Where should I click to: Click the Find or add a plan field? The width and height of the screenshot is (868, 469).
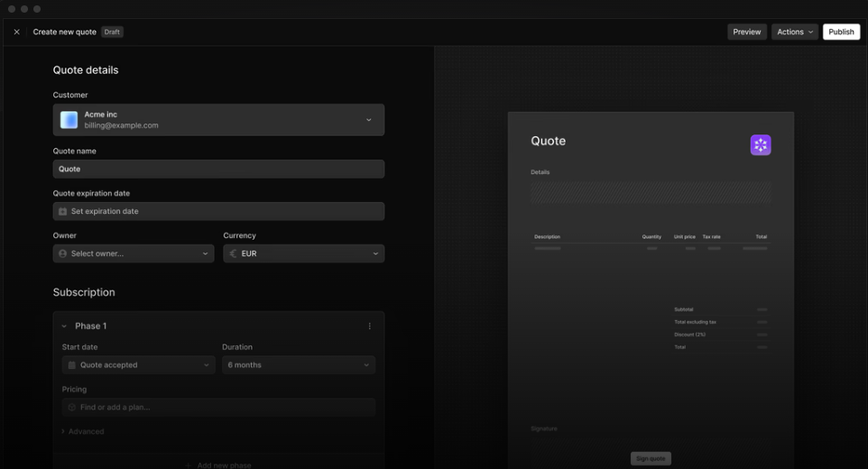218,407
